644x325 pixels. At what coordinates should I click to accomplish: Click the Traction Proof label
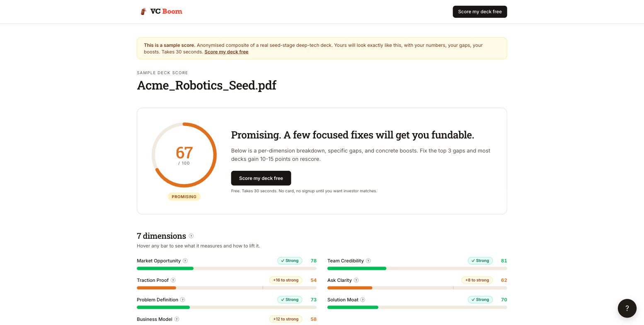[153, 280]
